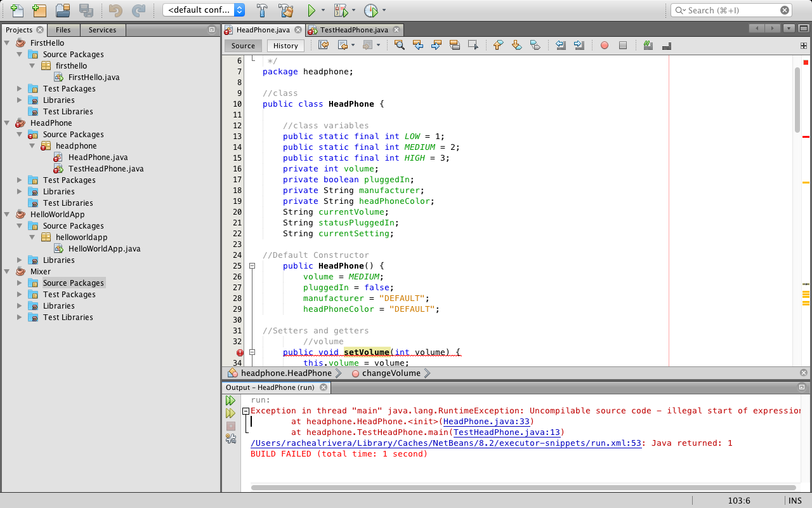This screenshot has height=508, width=812.
Task: Click the Save All icon
Action: [86, 10]
